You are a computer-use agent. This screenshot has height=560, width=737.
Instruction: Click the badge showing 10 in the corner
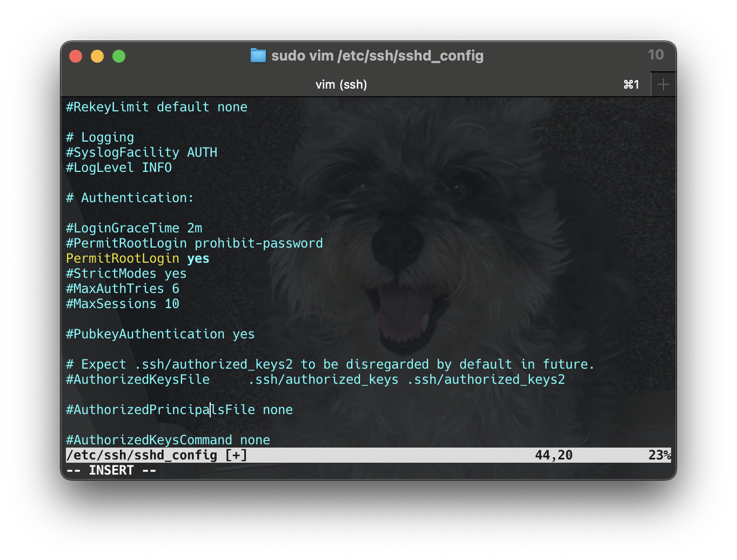[655, 55]
